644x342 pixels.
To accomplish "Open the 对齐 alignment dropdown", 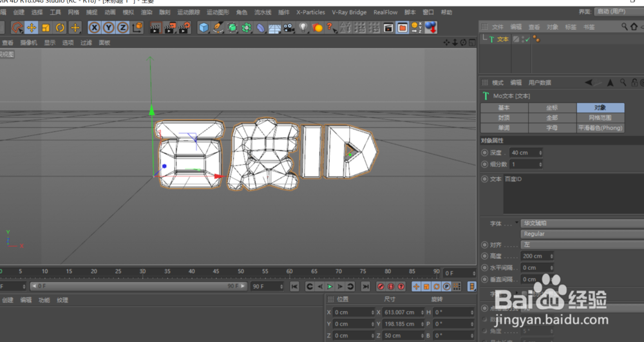I will [582, 245].
